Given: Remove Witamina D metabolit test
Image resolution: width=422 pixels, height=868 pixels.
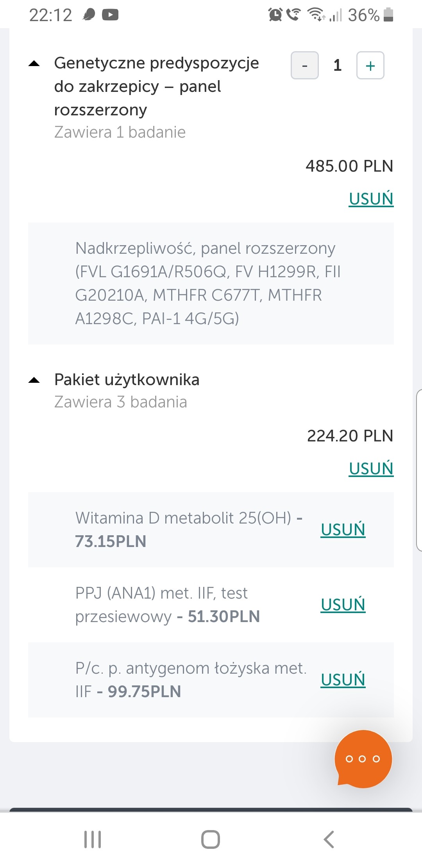Looking at the screenshot, I should click(x=343, y=529).
